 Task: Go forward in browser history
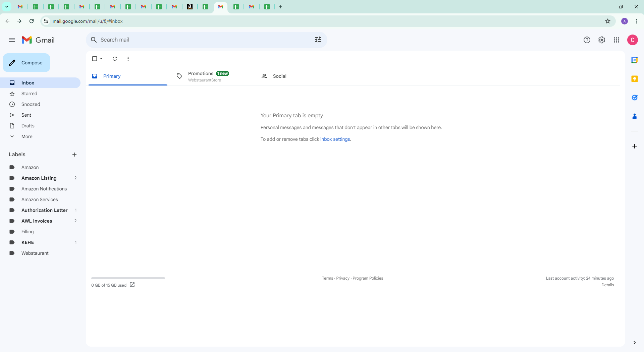click(x=19, y=21)
